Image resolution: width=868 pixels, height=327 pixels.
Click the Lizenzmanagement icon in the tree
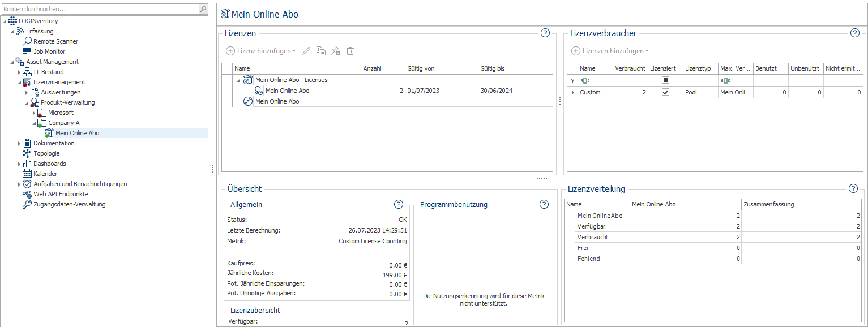pos(27,82)
